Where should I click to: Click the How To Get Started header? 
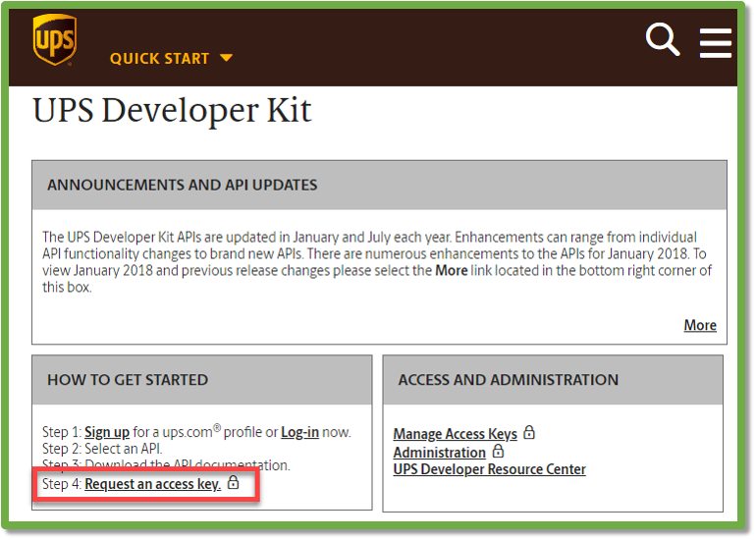point(202,380)
